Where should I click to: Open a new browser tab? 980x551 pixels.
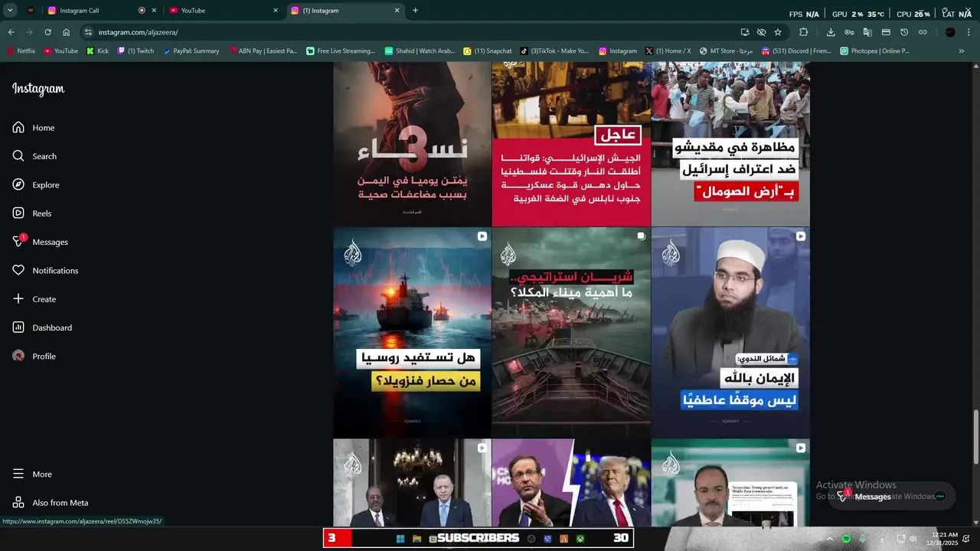pyautogui.click(x=415, y=11)
